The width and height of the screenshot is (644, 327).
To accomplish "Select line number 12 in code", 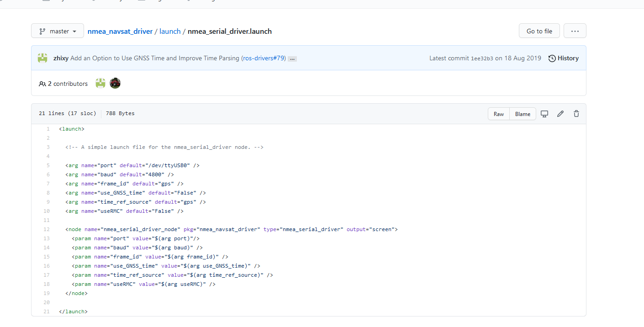I will [x=47, y=229].
